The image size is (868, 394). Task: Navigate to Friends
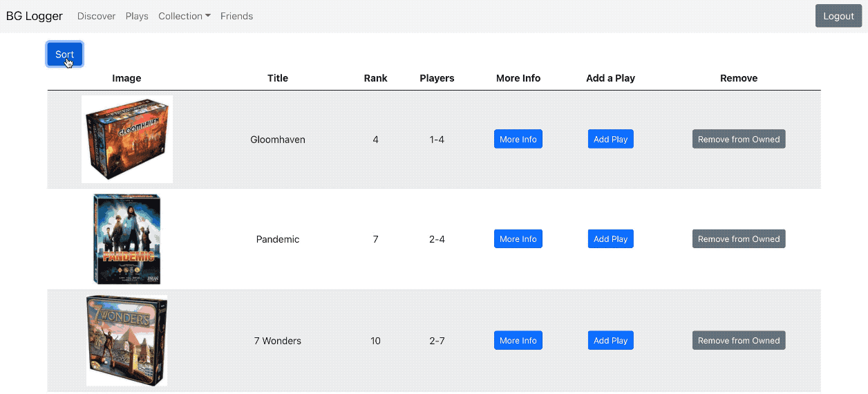click(x=236, y=16)
